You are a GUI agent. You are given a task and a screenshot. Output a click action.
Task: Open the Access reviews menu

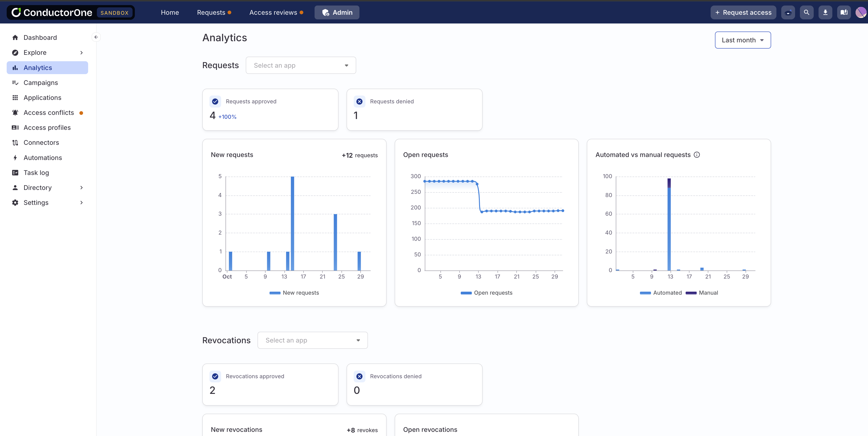[274, 12]
